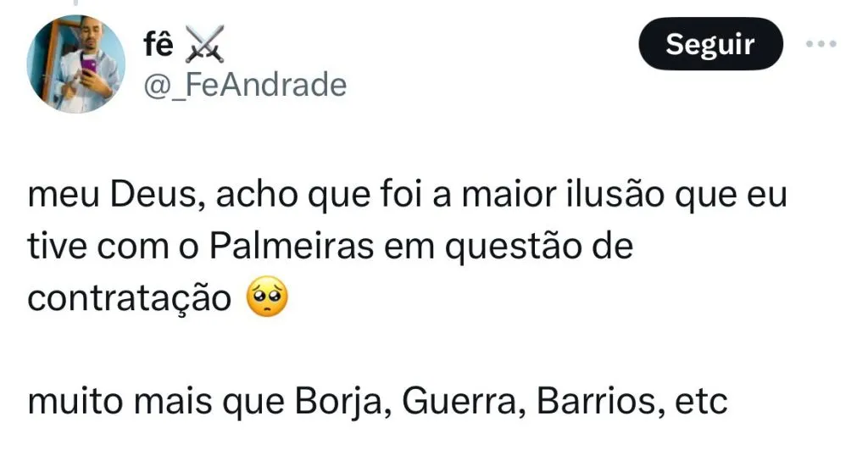The width and height of the screenshot is (868, 455).
Task: Click the line 'muito mais que Borja'
Action: coord(377,402)
